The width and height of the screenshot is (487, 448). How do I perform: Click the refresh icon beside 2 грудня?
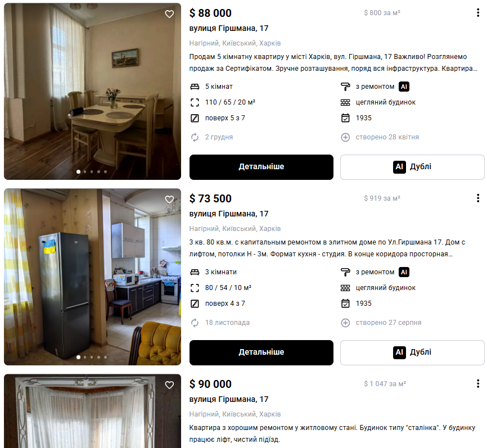195,137
